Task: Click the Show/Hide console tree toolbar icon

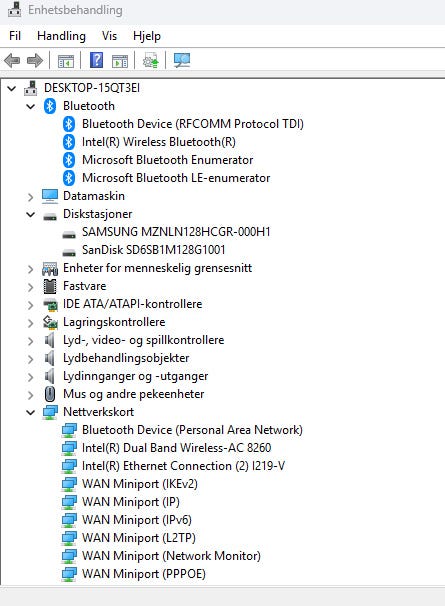Action: (66, 61)
